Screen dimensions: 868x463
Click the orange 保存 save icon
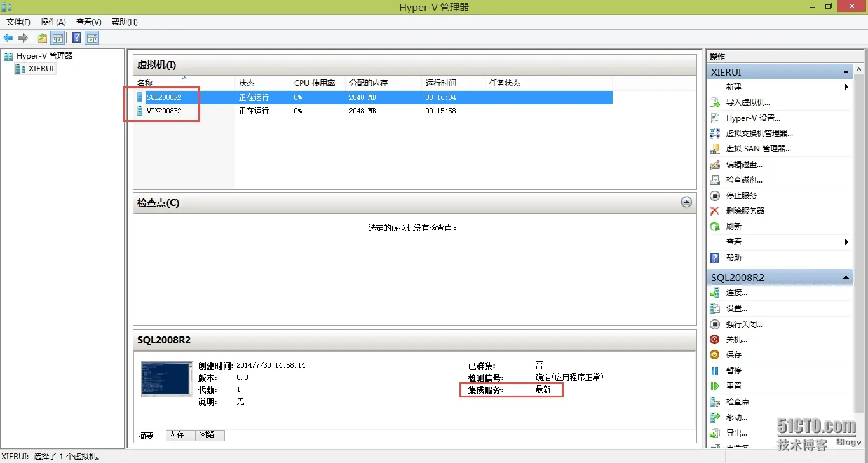[x=715, y=355]
